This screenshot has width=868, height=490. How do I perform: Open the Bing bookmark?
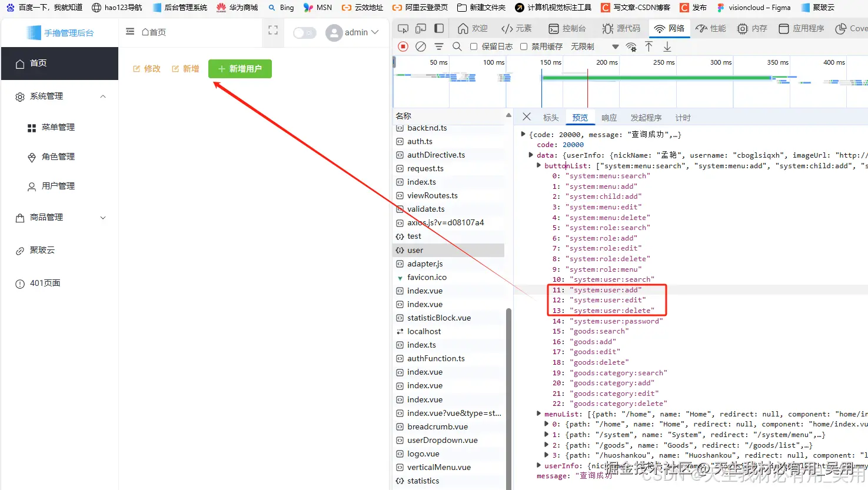(x=281, y=8)
